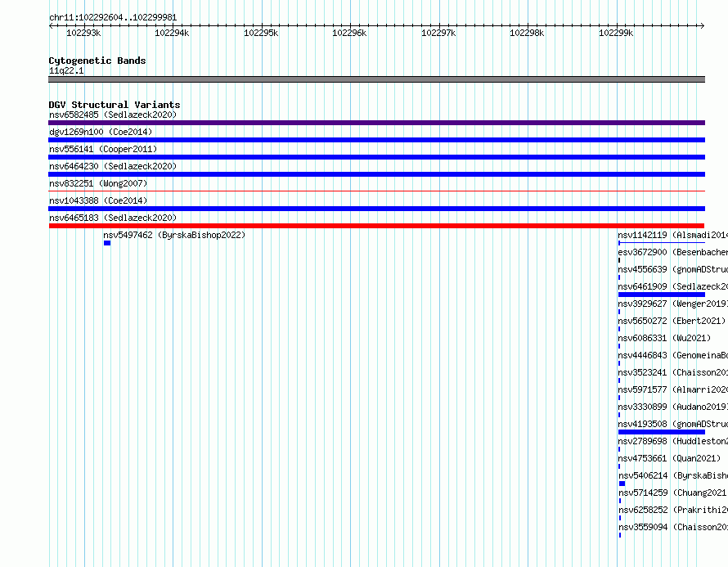
Task: Open variant label nsv2789698 (Huddleston)
Action: point(672,441)
